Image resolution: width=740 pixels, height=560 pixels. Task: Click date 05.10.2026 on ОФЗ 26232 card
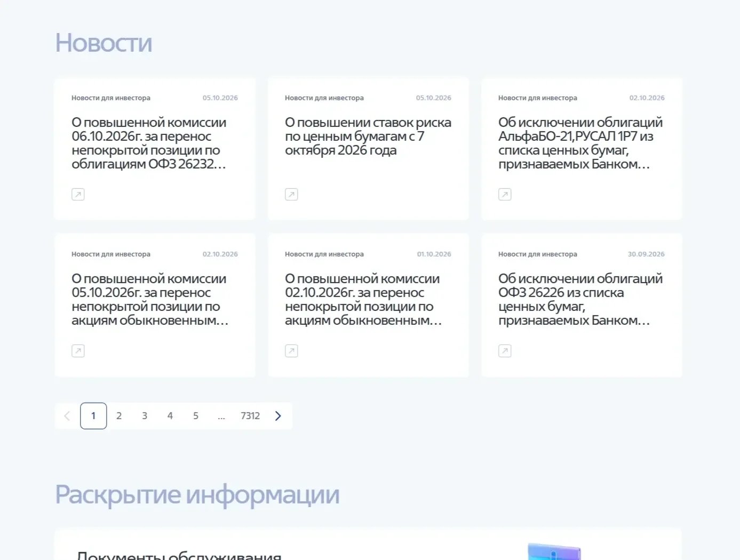coord(220,98)
